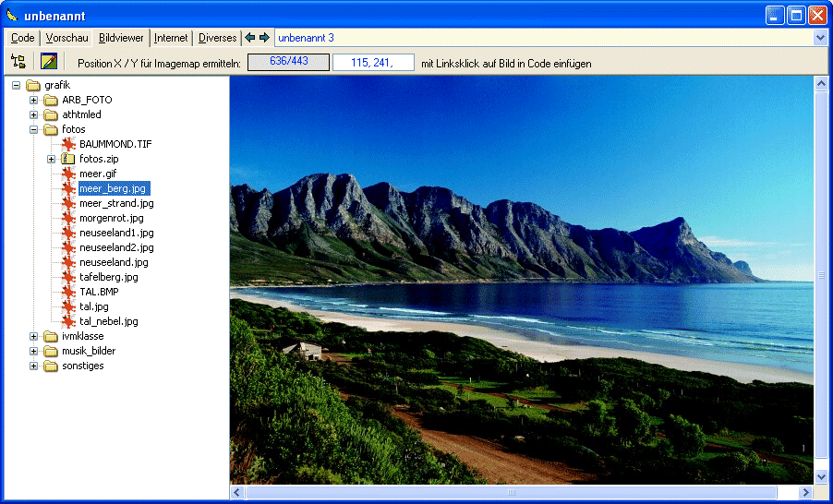Viewport: 833px width, 504px height.
Task: Click the left arrow navigation icon
Action: click(249, 38)
